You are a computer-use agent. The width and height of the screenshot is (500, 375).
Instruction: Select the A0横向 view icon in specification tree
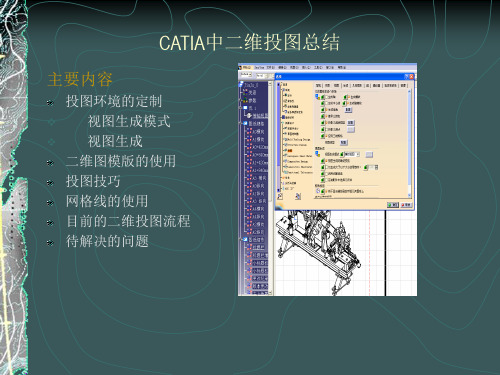(249, 131)
